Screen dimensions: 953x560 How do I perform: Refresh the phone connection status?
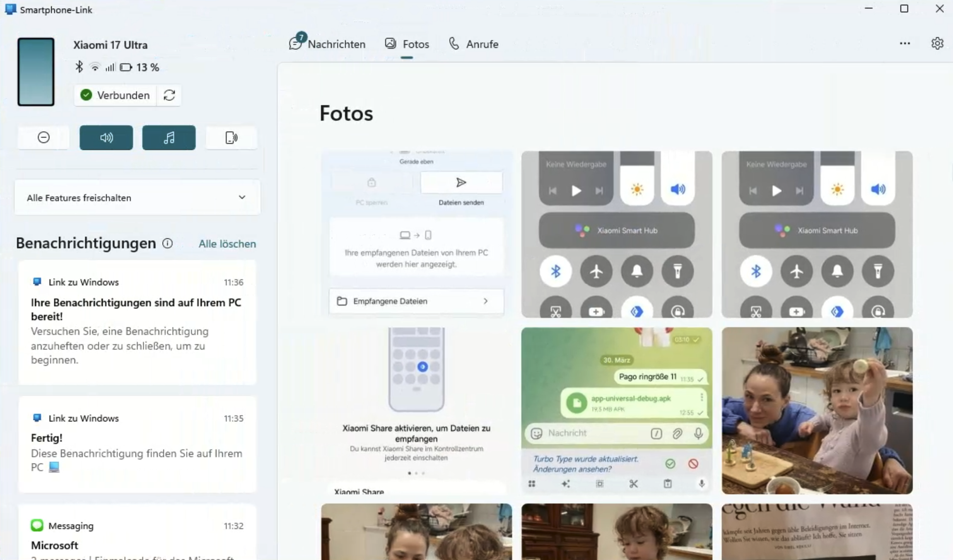click(169, 95)
